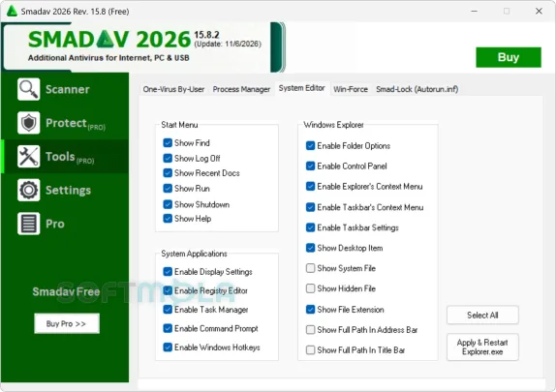Enable Show System File
556x392 pixels.
(x=310, y=268)
